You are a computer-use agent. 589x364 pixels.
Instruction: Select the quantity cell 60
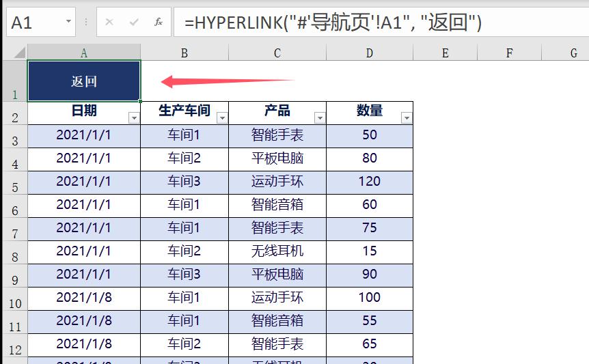point(370,206)
